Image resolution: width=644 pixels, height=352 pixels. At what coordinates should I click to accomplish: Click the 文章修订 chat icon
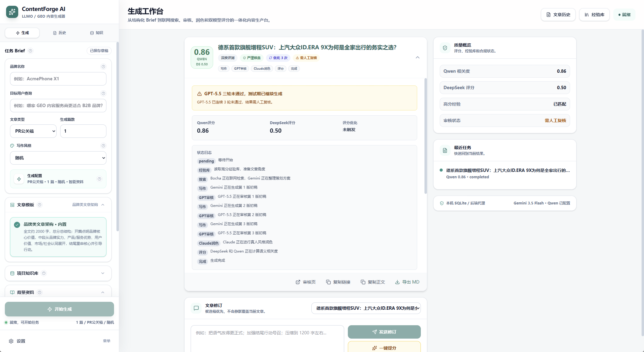pyautogui.click(x=196, y=308)
